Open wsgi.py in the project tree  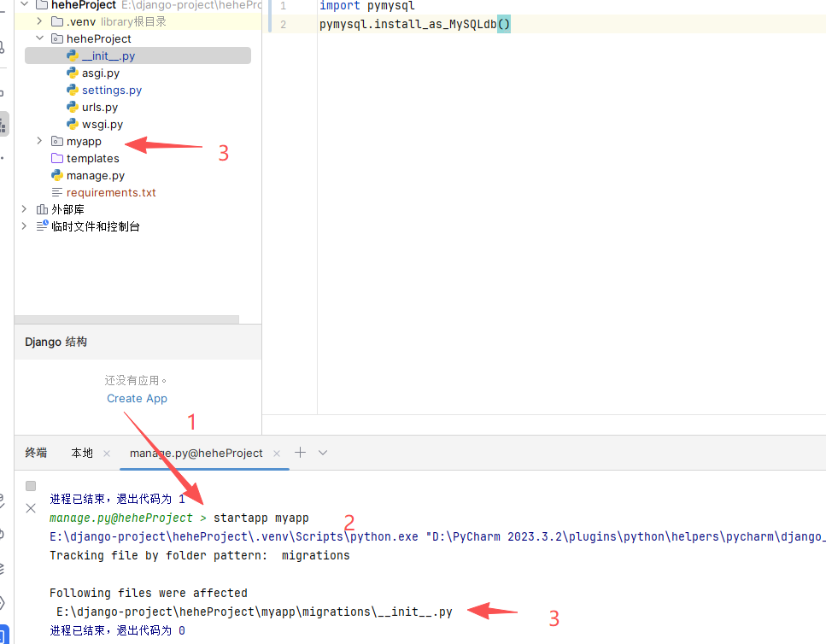pos(103,124)
